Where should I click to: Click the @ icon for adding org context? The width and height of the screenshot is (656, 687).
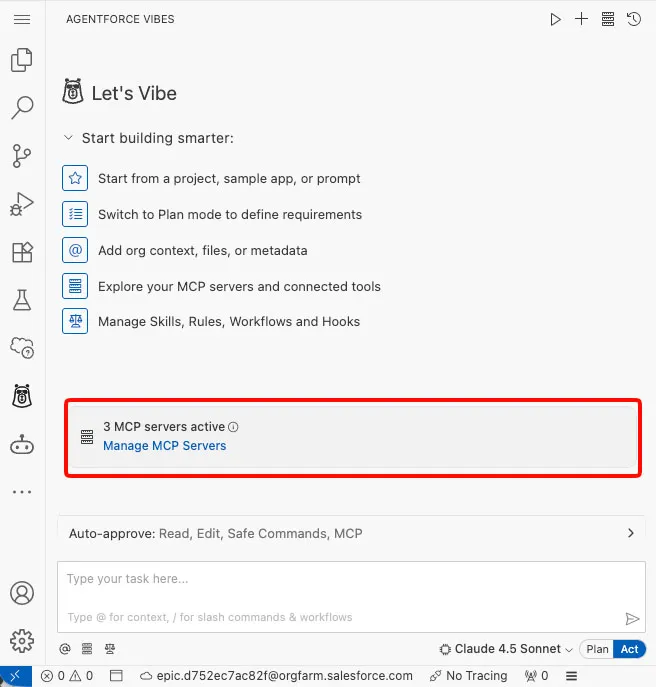pos(75,250)
